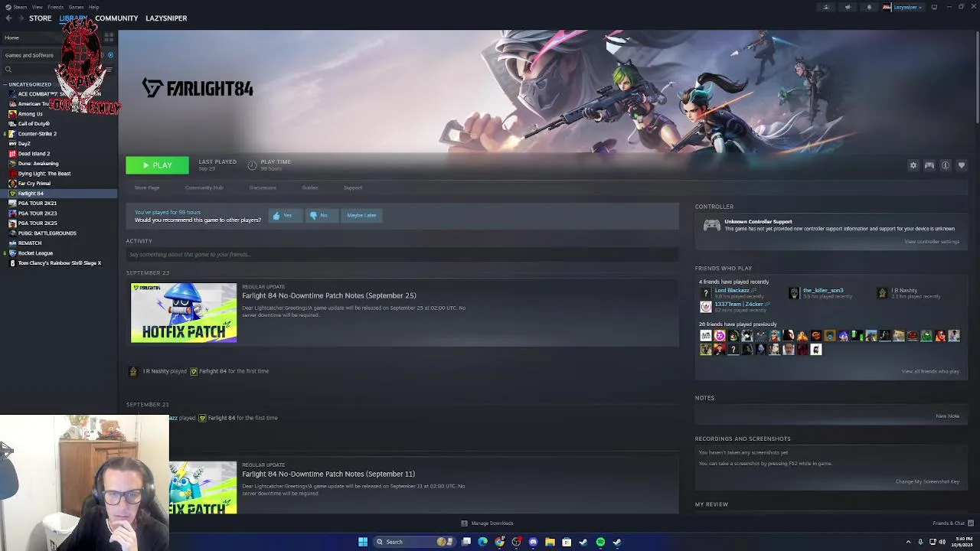Click library search field
Viewport: 980px width, 551px height.
(x=54, y=70)
